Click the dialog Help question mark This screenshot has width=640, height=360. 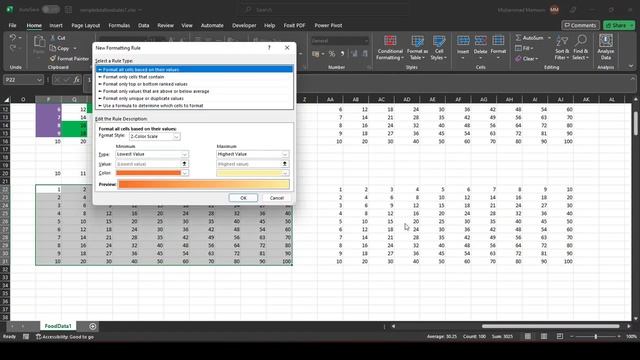pyautogui.click(x=269, y=48)
